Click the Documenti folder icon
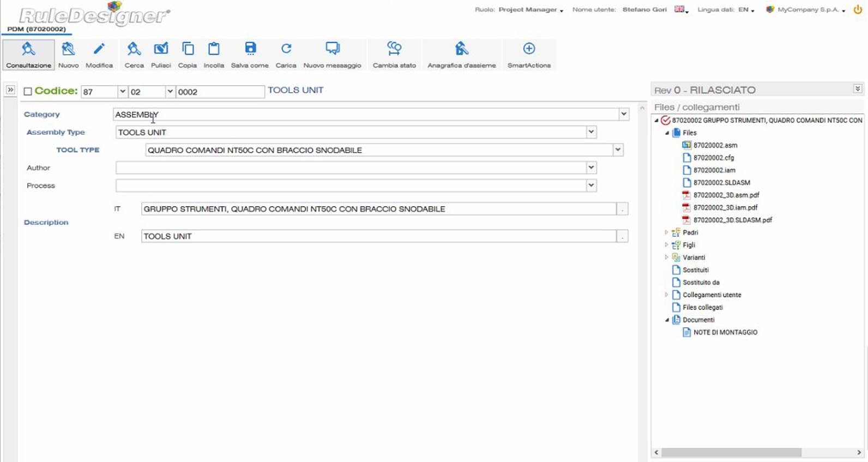The height and width of the screenshot is (462, 868). tap(677, 320)
